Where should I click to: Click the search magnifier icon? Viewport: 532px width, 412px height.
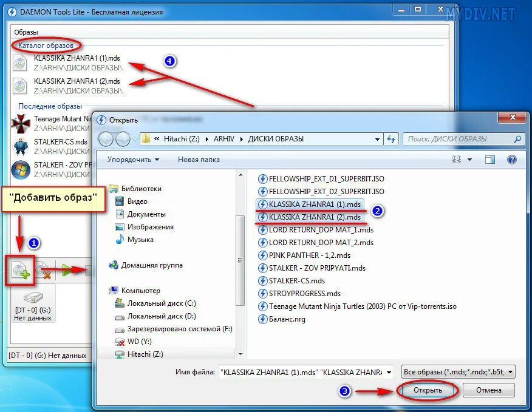tap(517, 139)
